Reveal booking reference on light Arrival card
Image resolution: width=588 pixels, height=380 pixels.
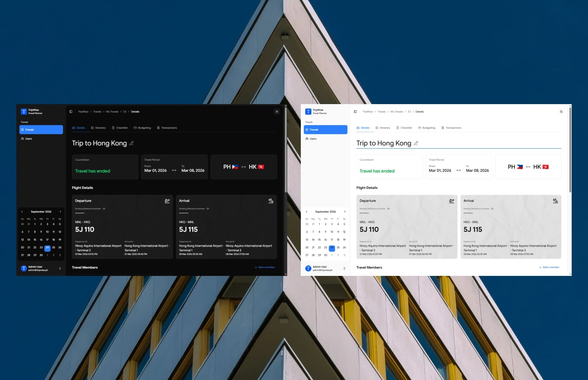(492, 209)
